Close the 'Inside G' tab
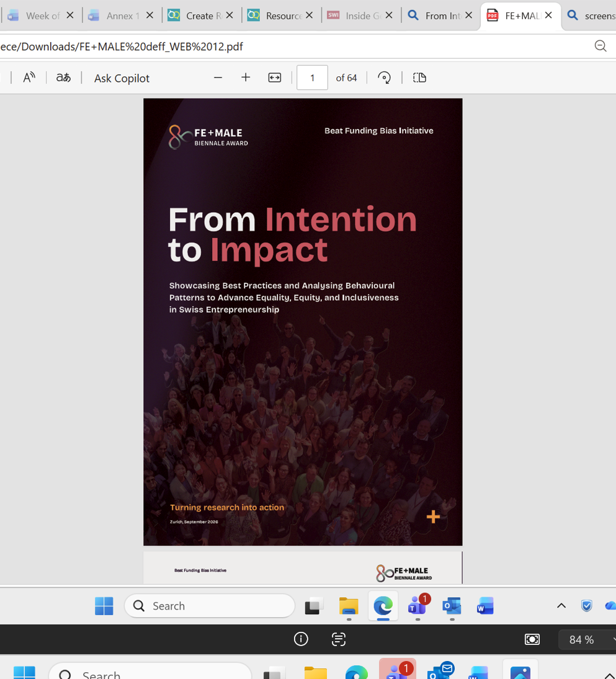Viewport: 616px width, 679px height. pyautogui.click(x=388, y=15)
